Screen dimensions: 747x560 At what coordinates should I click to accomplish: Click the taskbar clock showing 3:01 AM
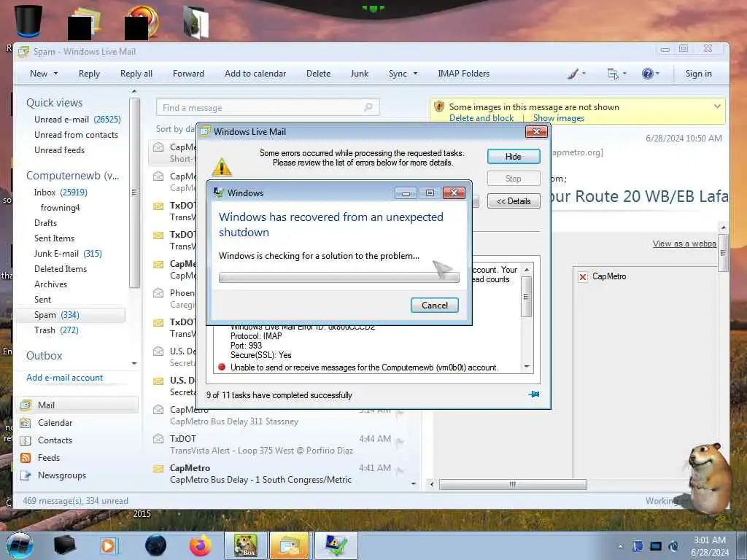click(x=709, y=546)
